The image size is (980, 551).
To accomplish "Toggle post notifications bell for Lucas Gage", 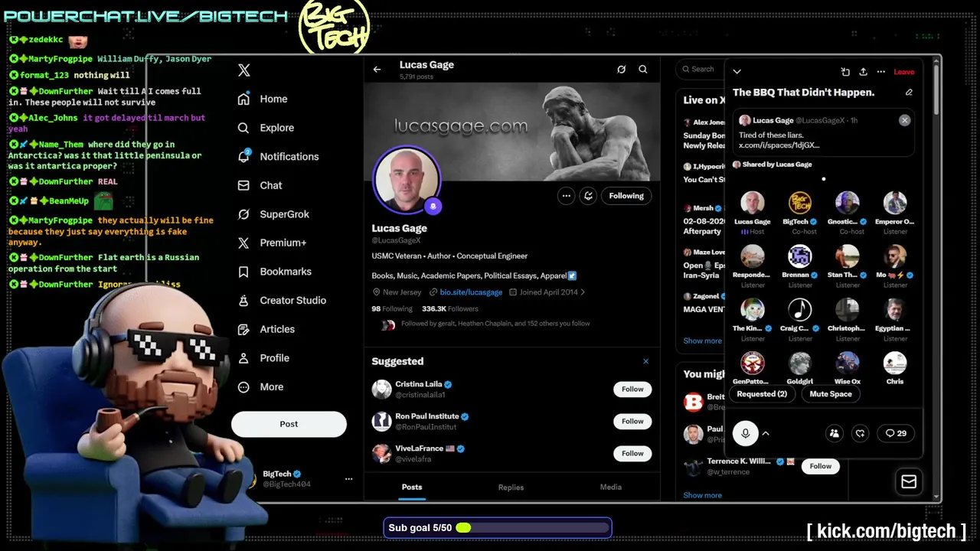I will (x=588, y=196).
